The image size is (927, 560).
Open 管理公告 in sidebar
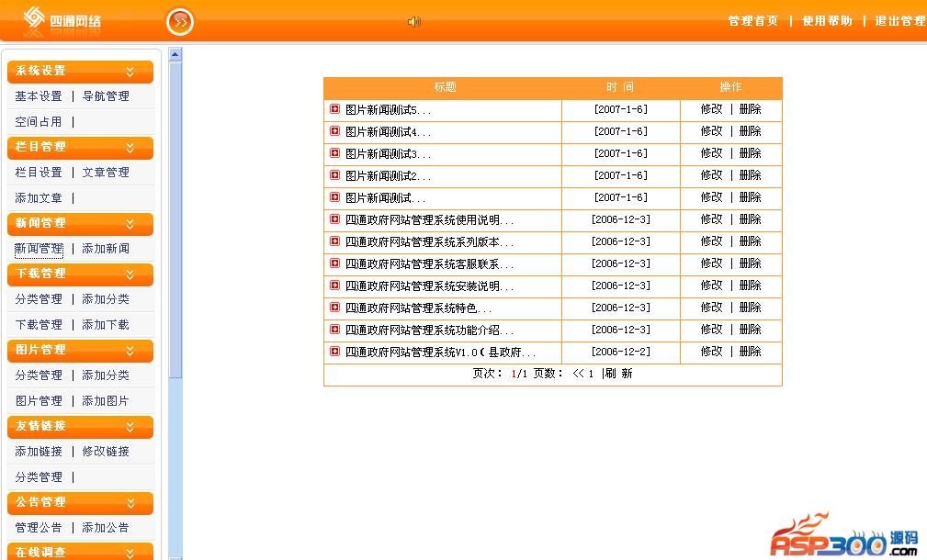pos(39,528)
